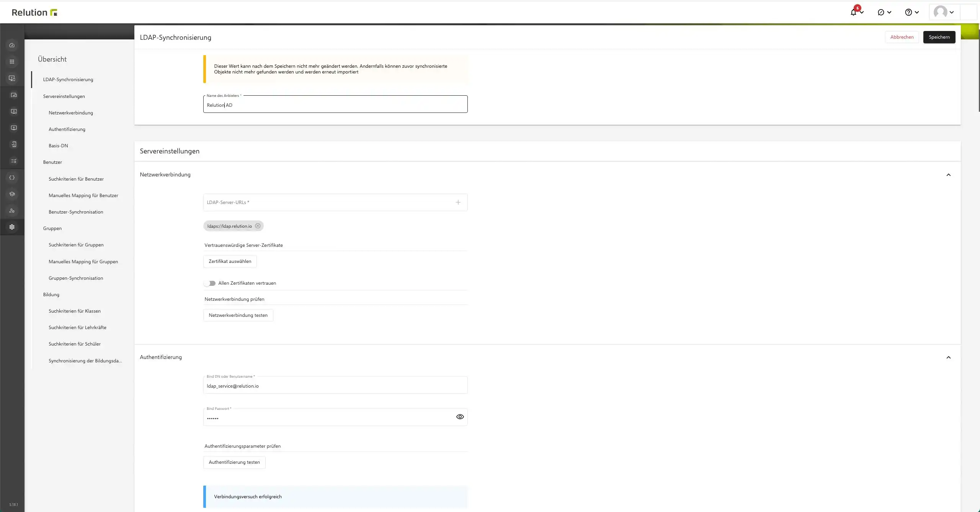The width and height of the screenshot is (980, 512).
Task: Click Netzwerkverbindung testen button
Action: [x=238, y=315]
